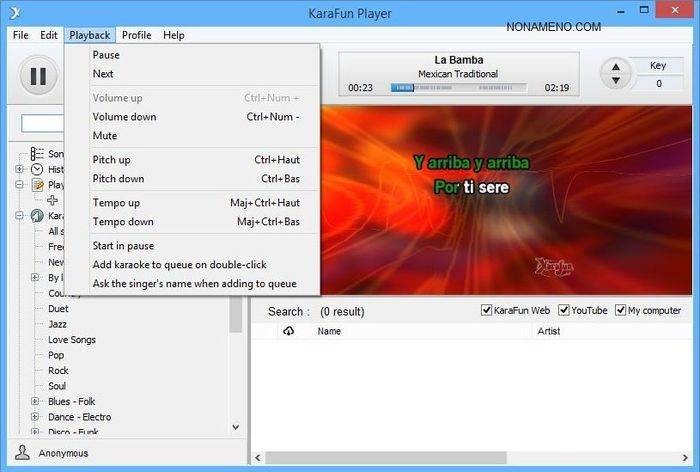700x472 pixels.
Task: Expand the Blues - Folk category
Action: coord(36,401)
